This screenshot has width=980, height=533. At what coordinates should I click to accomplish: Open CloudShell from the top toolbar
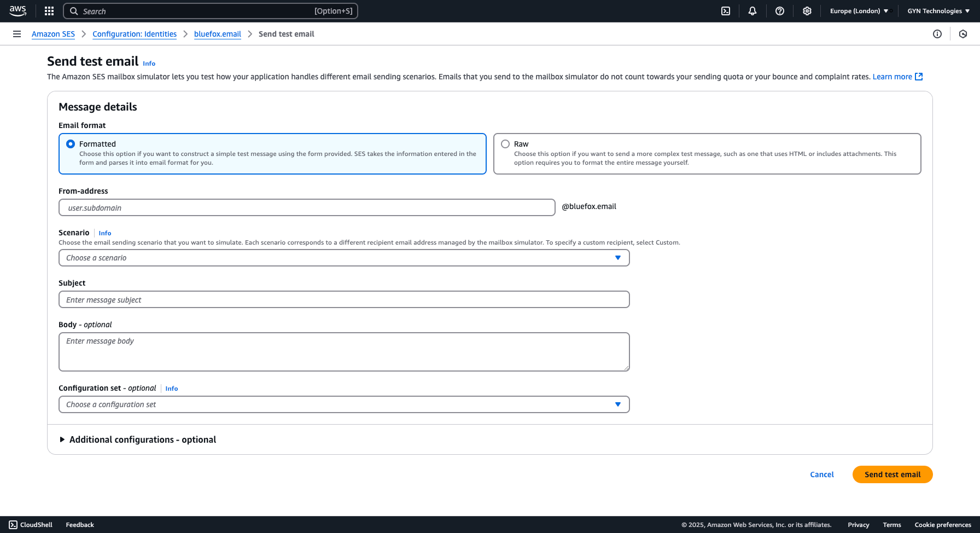pos(725,11)
